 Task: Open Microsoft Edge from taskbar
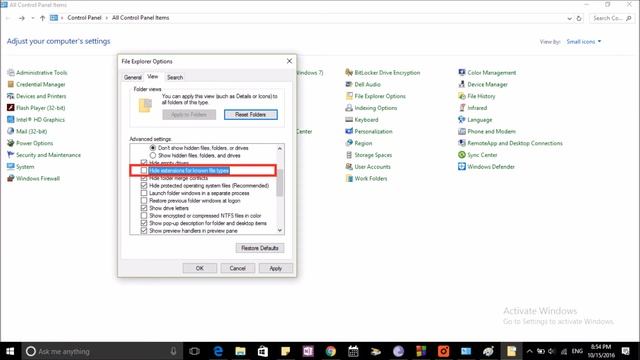pos(218,351)
